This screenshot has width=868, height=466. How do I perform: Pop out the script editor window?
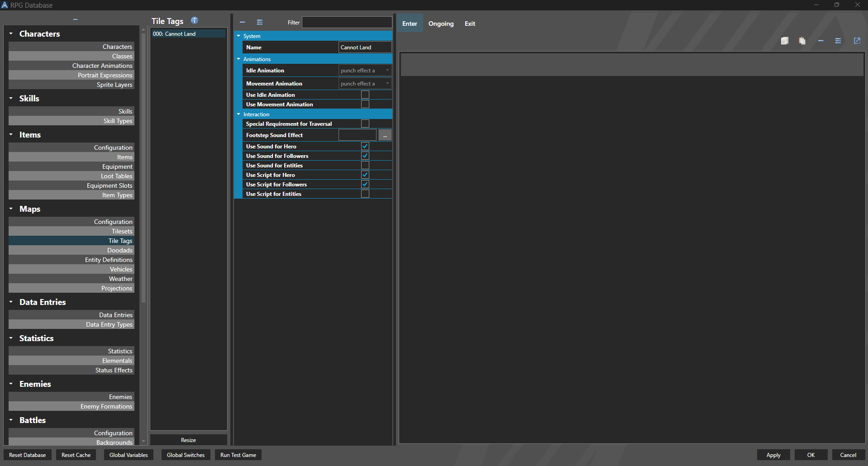[857, 41]
